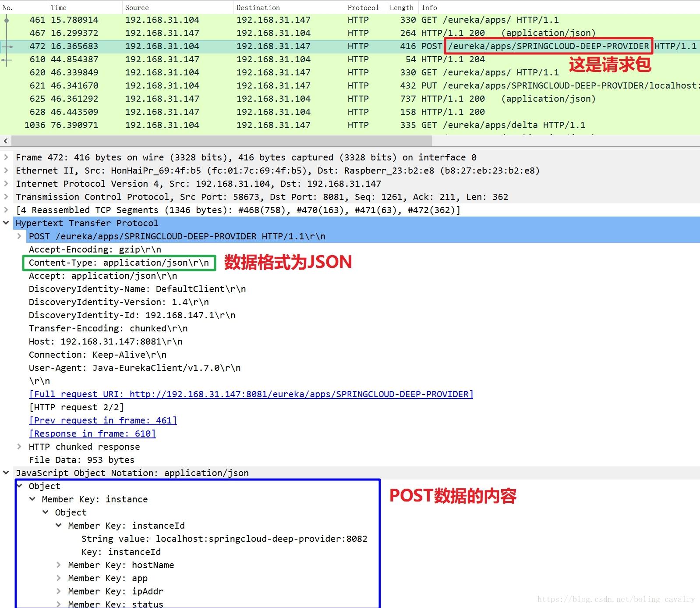Follow the Prev request in frame 461 link
Image resolution: width=700 pixels, height=608 pixels.
pyautogui.click(x=103, y=420)
